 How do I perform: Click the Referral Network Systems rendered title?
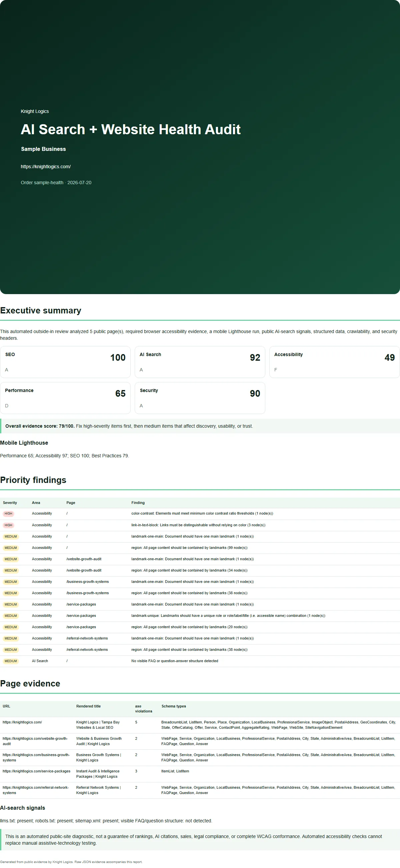coord(98,790)
